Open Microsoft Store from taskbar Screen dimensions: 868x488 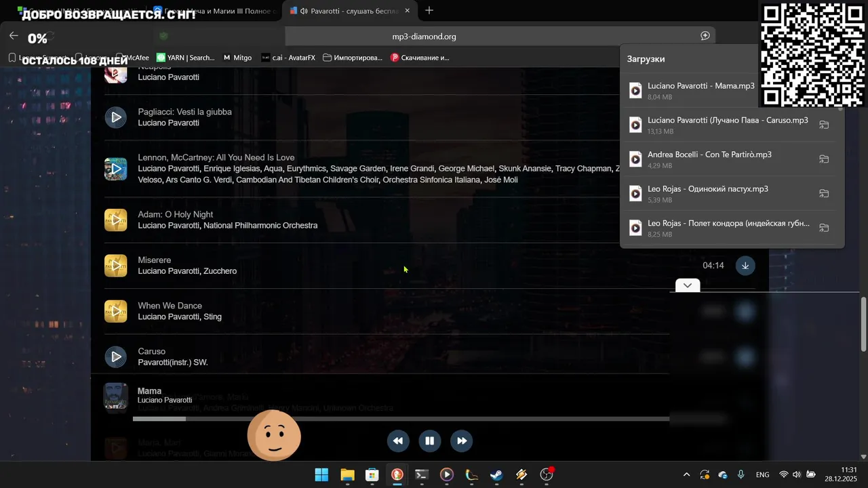[x=372, y=474]
